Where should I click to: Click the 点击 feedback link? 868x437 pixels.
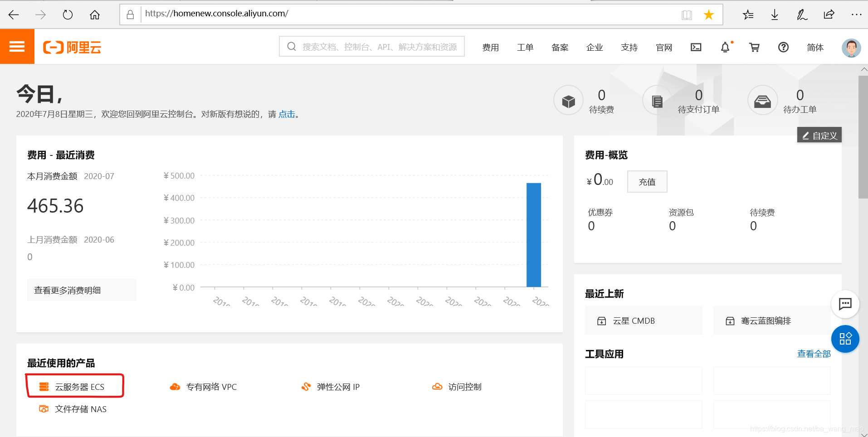point(287,114)
